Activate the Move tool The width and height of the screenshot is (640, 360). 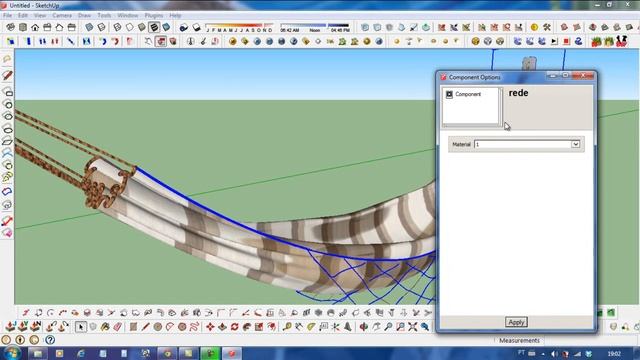[210, 327]
